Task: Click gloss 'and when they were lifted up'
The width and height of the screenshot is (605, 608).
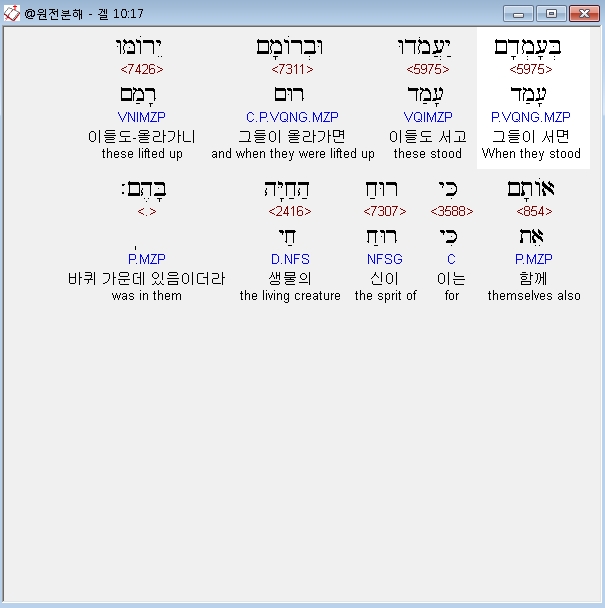Action: point(293,154)
